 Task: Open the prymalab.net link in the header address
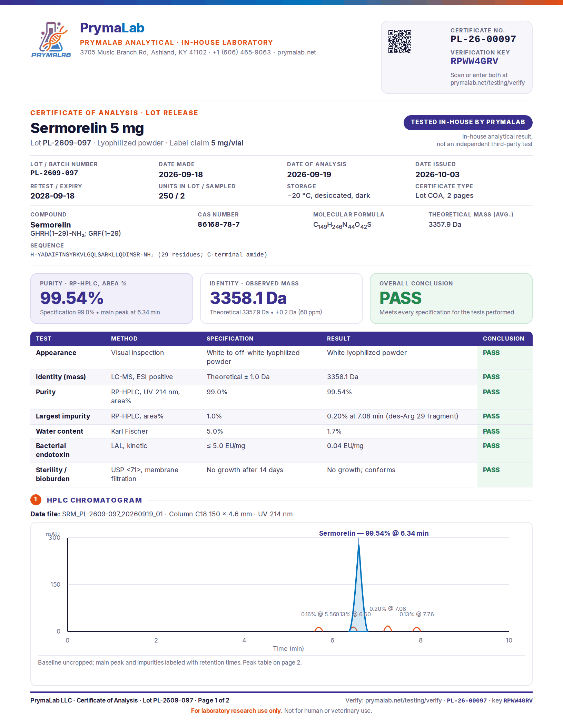pyautogui.click(x=296, y=52)
